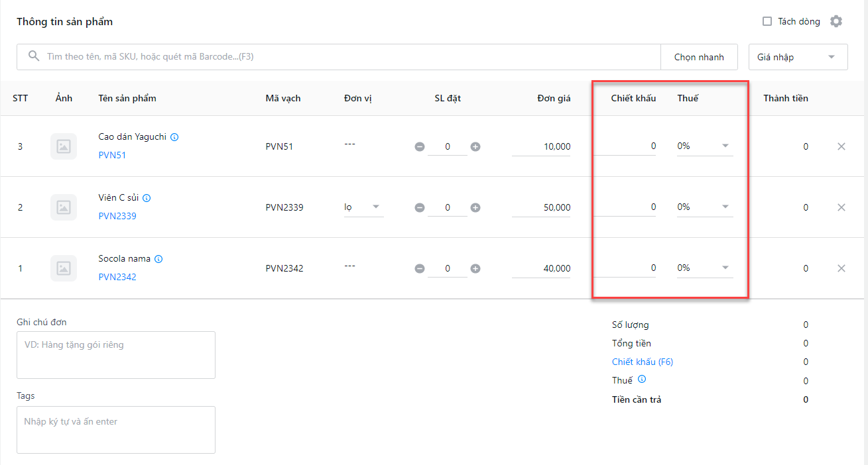This screenshot has width=868, height=465.
Task: Click the info icon beside Cao dán Yaguchi
Action: [x=174, y=137]
